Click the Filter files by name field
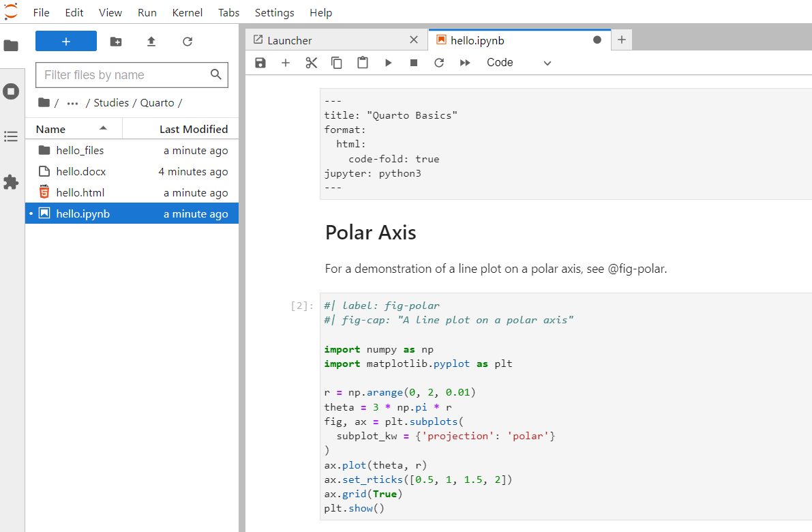812x532 pixels. (x=123, y=75)
